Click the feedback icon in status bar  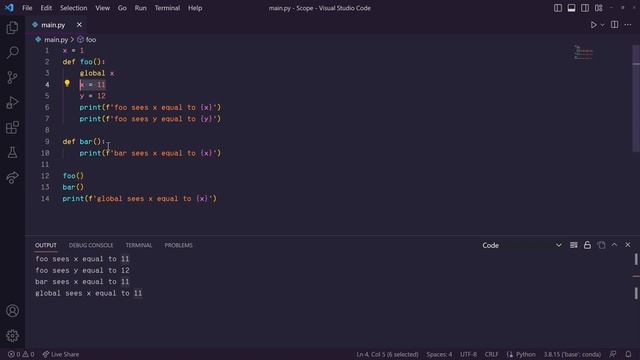pos(613,354)
